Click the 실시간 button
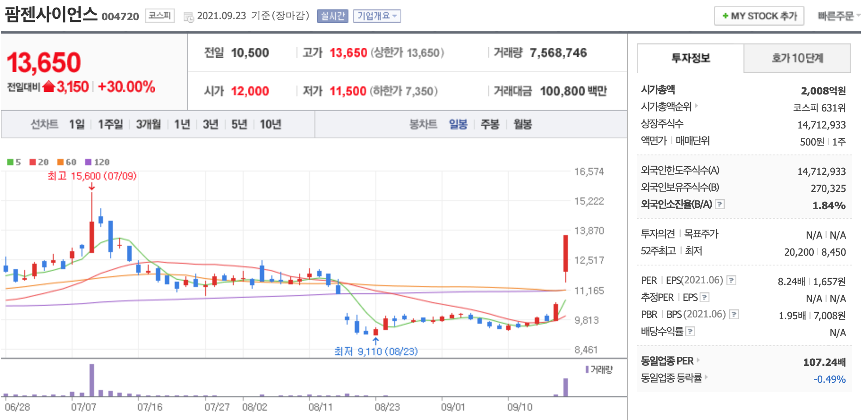The width and height of the screenshot is (868, 420). click(x=332, y=16)
